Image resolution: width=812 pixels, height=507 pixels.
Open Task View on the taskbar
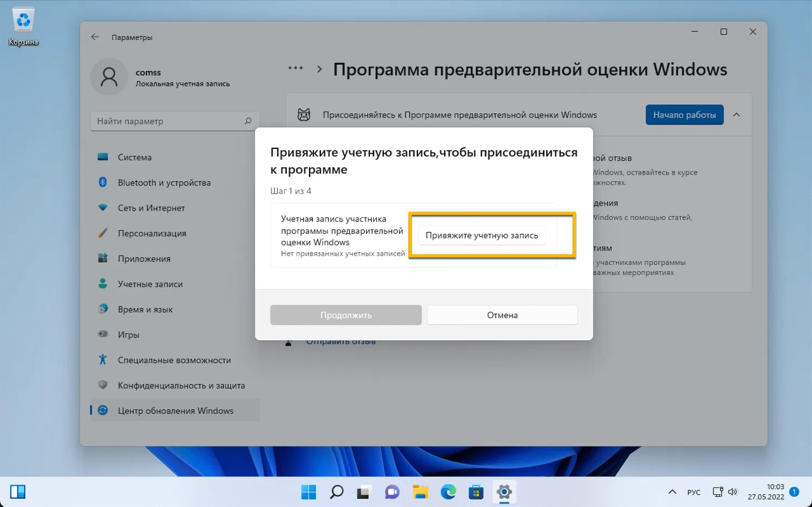[363, 492]
